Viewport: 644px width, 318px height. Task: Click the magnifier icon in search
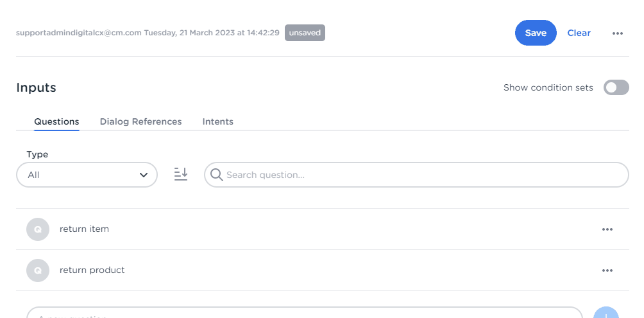click(217, 175)
